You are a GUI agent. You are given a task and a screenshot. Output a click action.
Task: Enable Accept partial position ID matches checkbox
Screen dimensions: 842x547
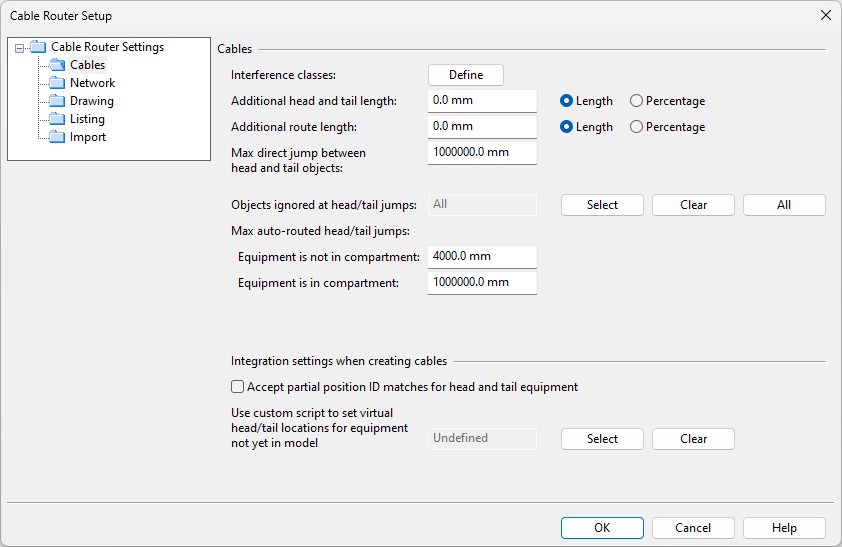click(238, 387)
